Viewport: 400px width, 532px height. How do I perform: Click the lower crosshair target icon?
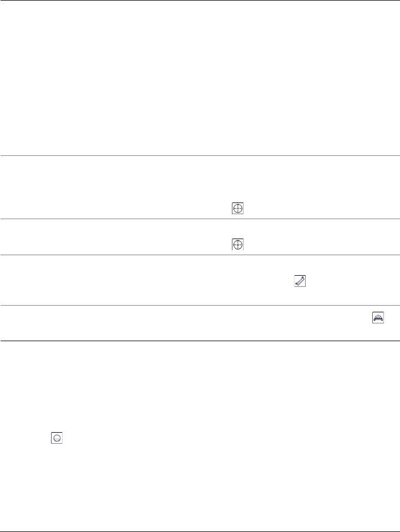[237, 245]
